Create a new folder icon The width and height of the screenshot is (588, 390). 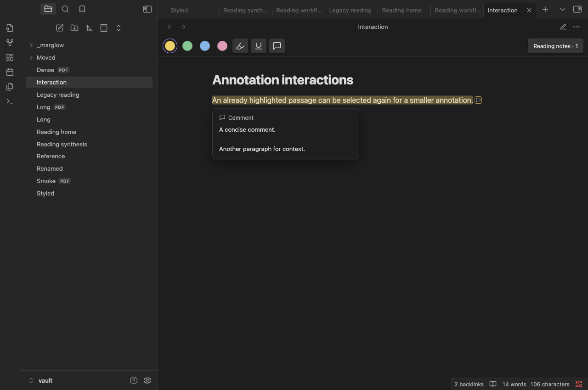tap(74, 28)
